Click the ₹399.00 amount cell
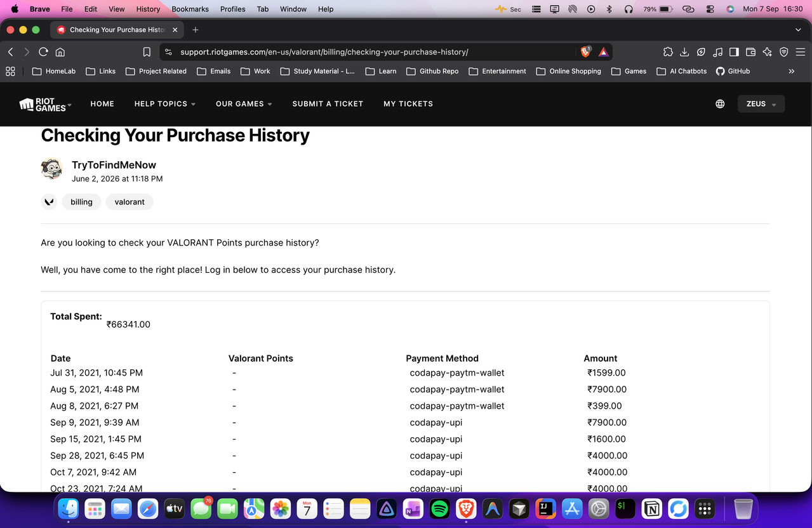The image size is (812, 528). [604, 406]
